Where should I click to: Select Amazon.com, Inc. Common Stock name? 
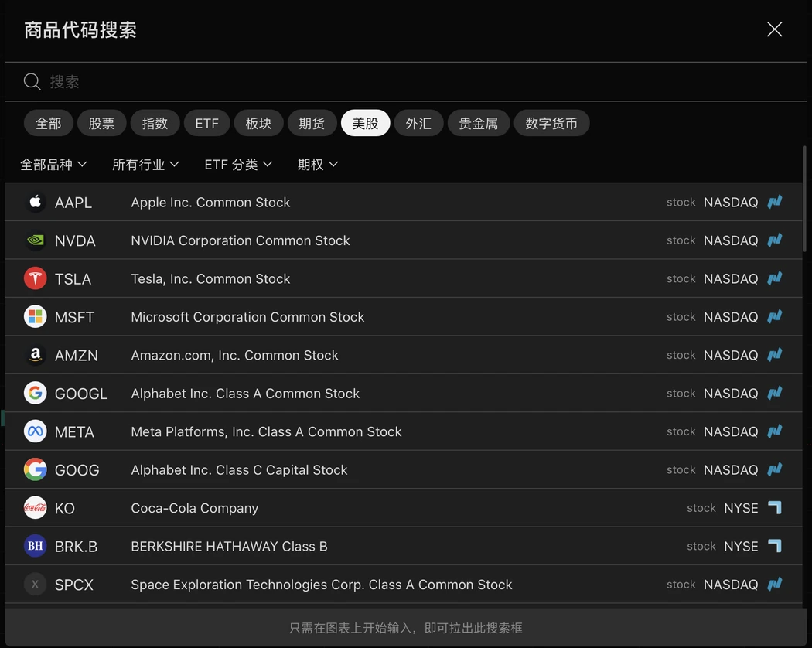point(234,355)
